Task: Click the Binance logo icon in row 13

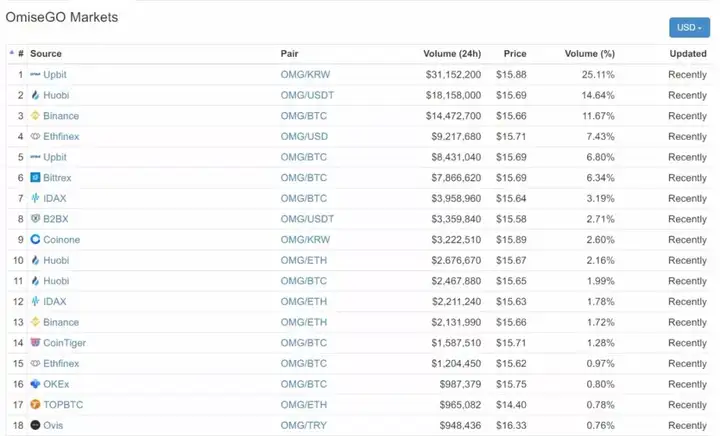Action: click(x=35, y=322)
